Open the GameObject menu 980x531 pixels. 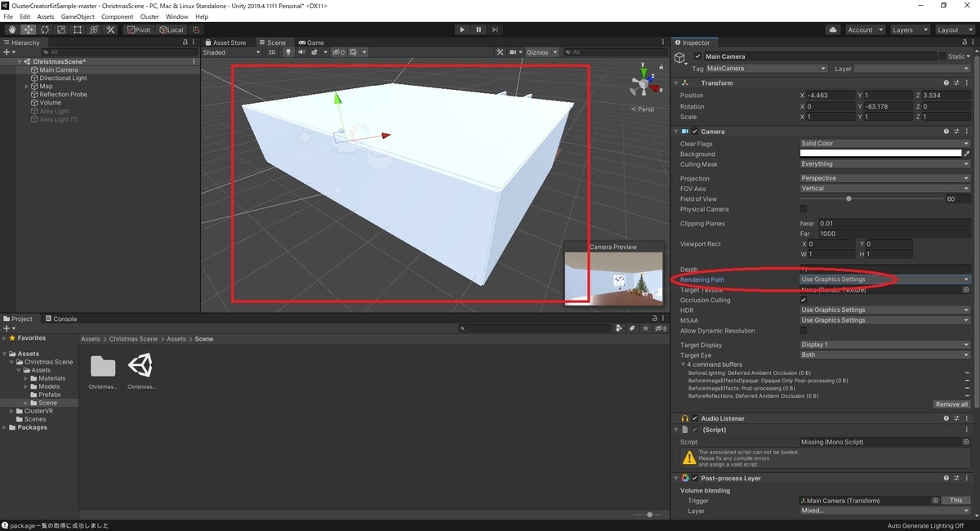tap(78, 16)
